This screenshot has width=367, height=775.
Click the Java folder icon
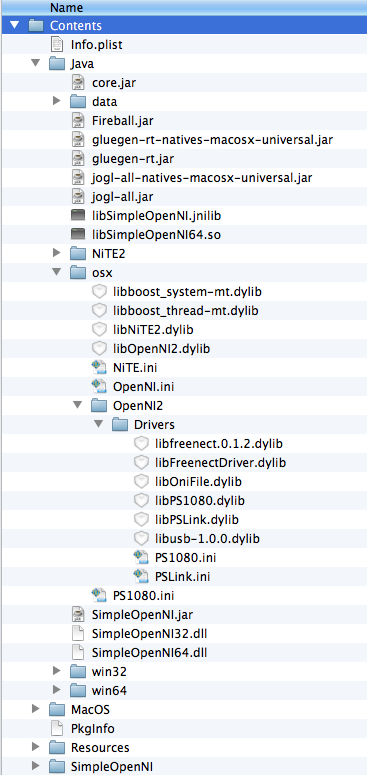click(x=57, y=64)
